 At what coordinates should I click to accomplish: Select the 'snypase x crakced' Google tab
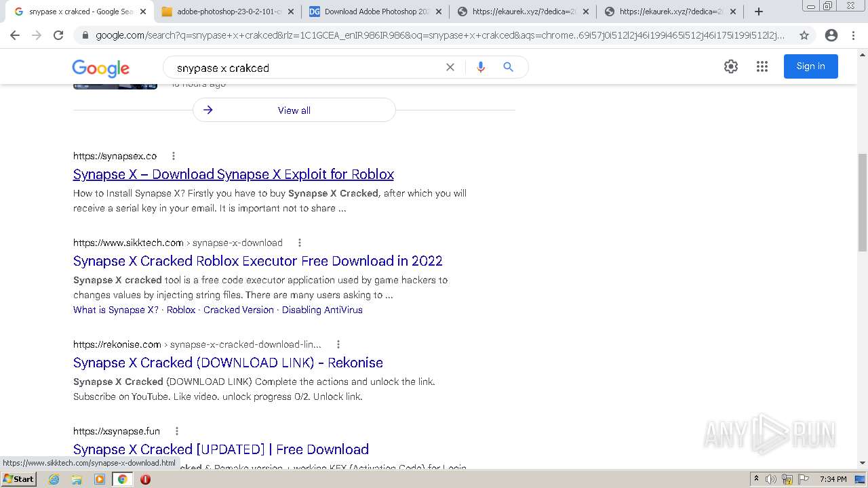(x=80, y=12)
